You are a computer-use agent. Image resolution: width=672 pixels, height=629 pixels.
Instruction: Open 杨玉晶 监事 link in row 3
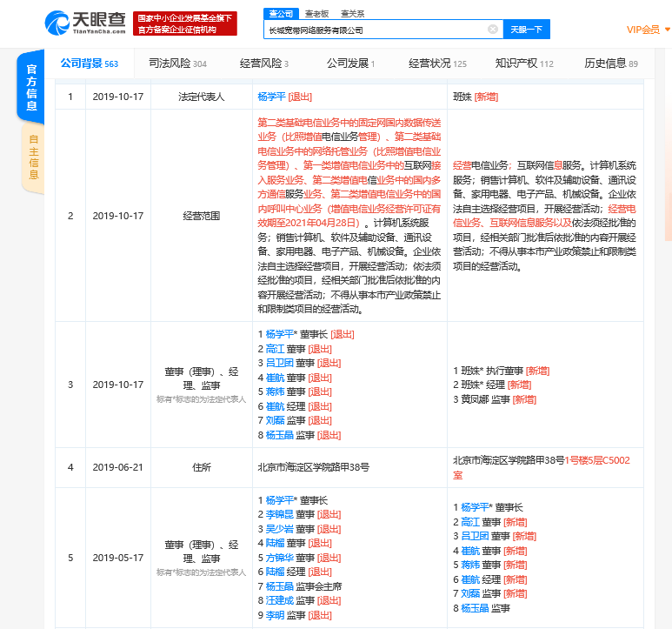coord(279,435)
